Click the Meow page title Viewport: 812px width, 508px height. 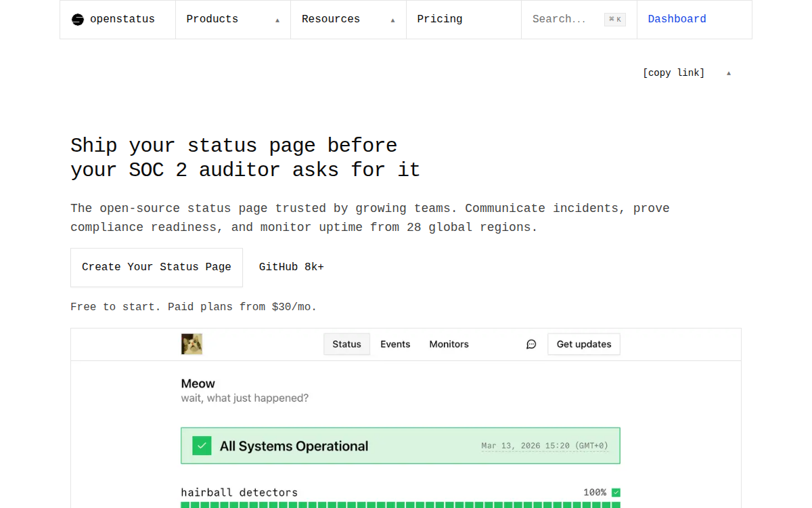tap(198, 383)
